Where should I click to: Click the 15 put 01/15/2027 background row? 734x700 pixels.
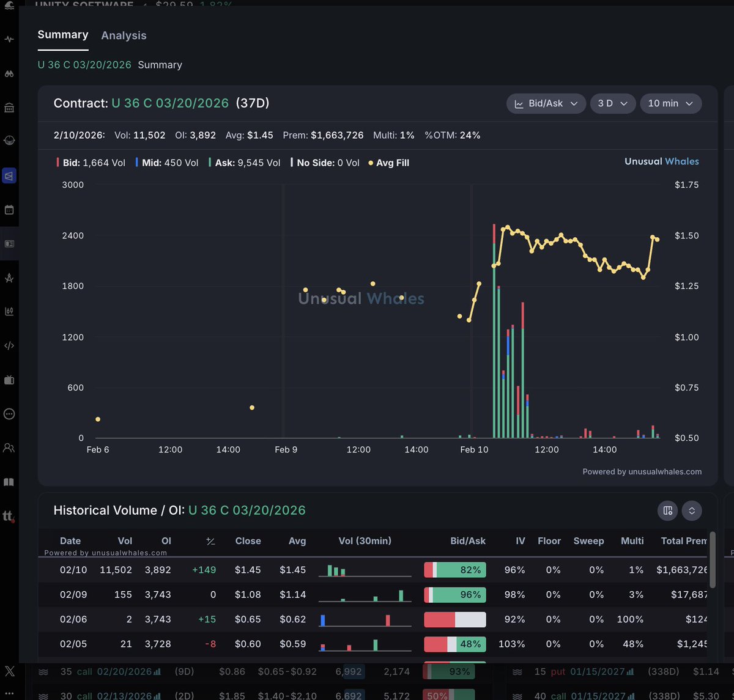click(621, 671)
